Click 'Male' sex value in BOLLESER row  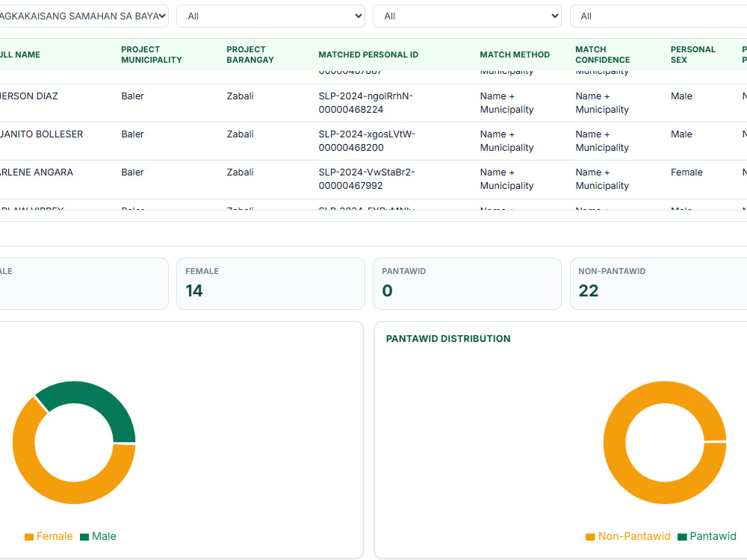pyautogui.click(x=681, y=134)
